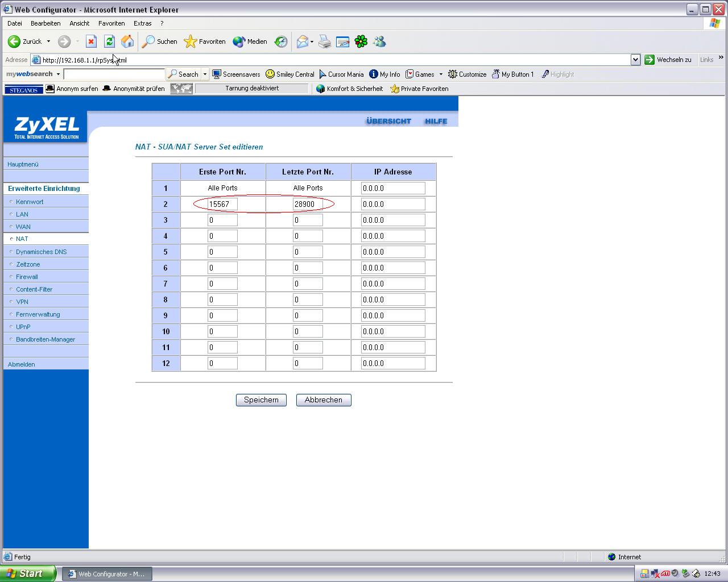Click the Windows Start button
The width and height of the screenshot is (728, 582).
27,573
